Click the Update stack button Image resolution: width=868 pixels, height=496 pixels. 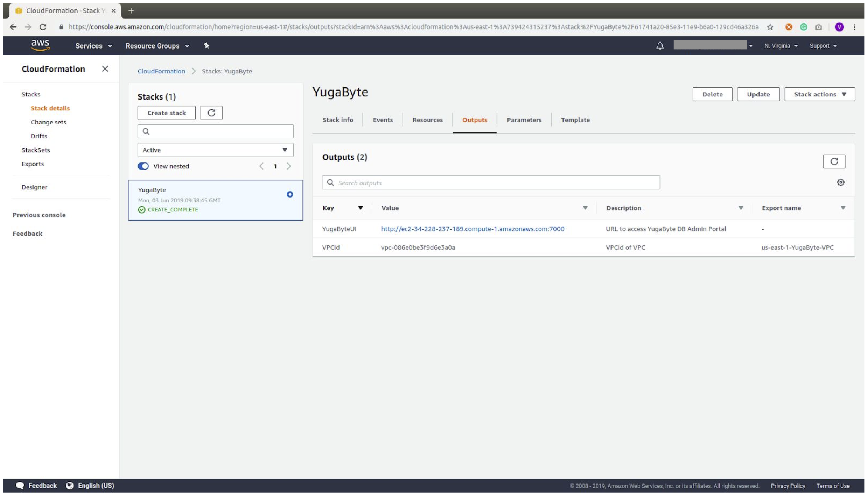point(758,94)
